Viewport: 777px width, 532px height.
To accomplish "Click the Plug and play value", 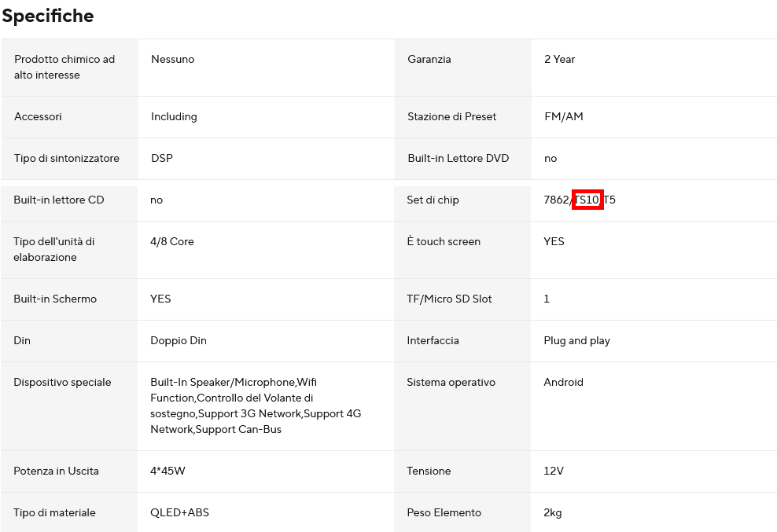I will pos(576,340).
